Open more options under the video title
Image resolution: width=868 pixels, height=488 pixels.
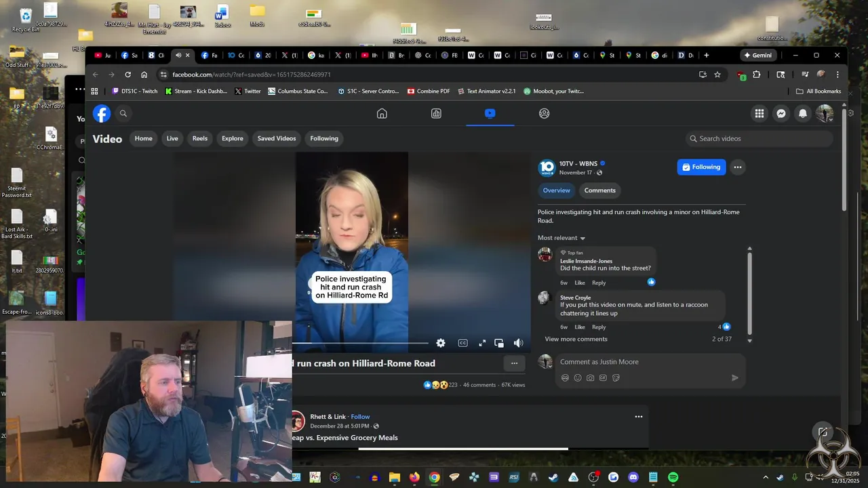point(514,363)
